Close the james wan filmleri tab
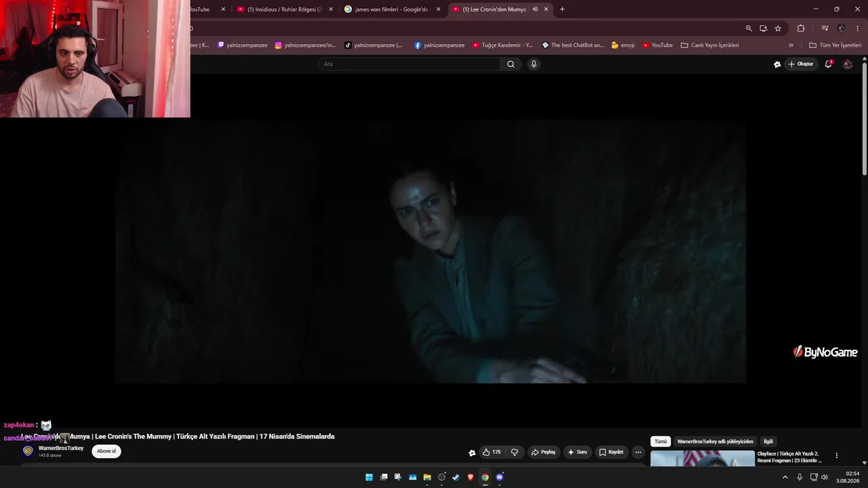Viewport: 868px width, 488px height. tap(439, 9)
